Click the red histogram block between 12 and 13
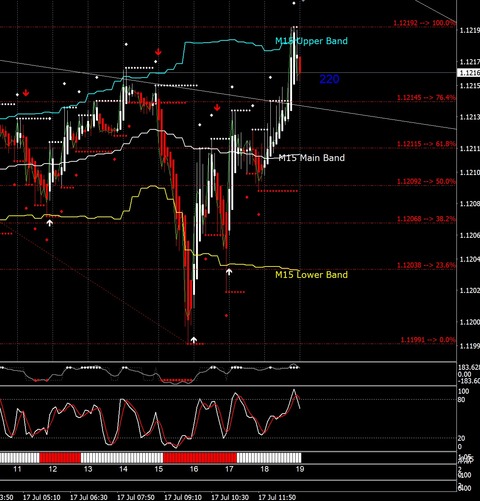This screenshot has width=480, height=501. pos(60,458)
